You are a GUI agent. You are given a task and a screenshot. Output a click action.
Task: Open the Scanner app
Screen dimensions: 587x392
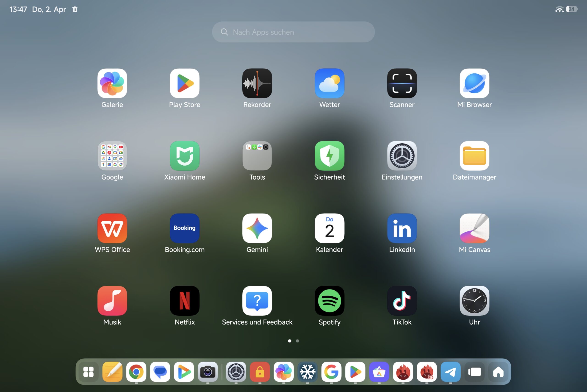(402, 83)
